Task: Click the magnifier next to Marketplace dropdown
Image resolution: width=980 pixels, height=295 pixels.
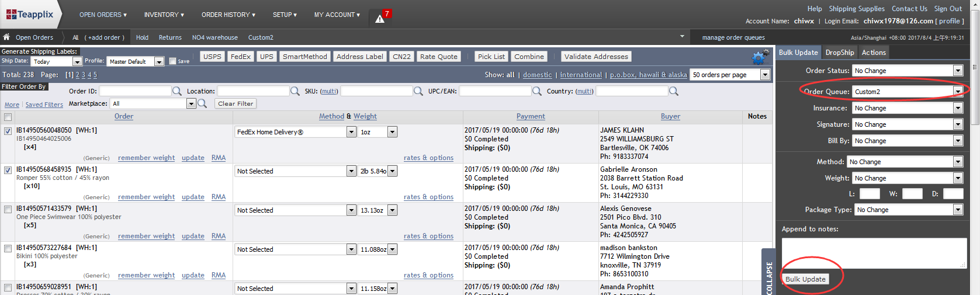Action: (202, 103)
